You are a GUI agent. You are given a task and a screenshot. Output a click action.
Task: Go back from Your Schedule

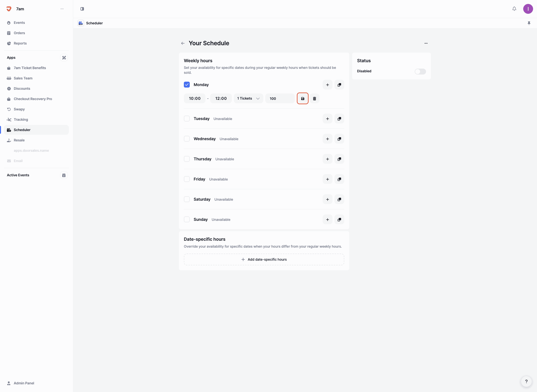tap(183, 43)
